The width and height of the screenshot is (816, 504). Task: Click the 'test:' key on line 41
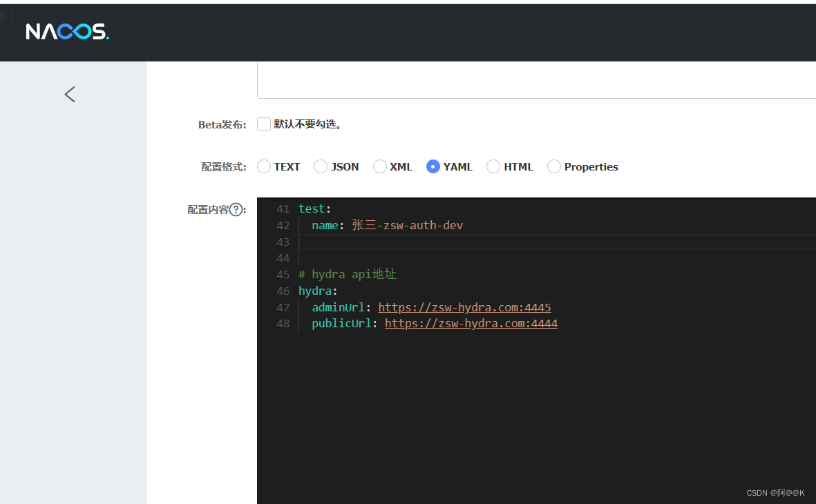(314, 209)
